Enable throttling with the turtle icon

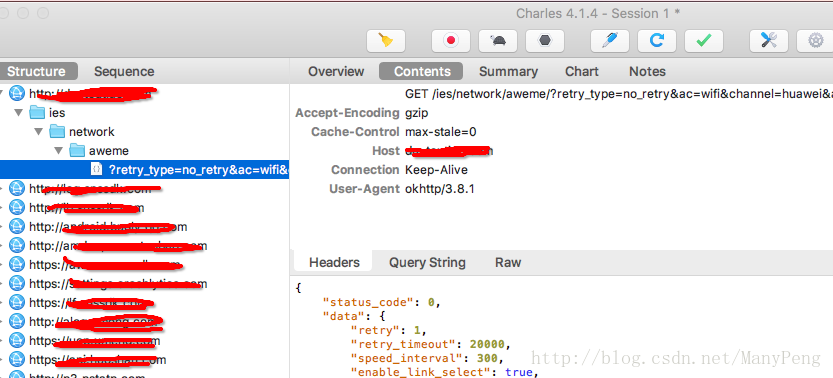498,41
